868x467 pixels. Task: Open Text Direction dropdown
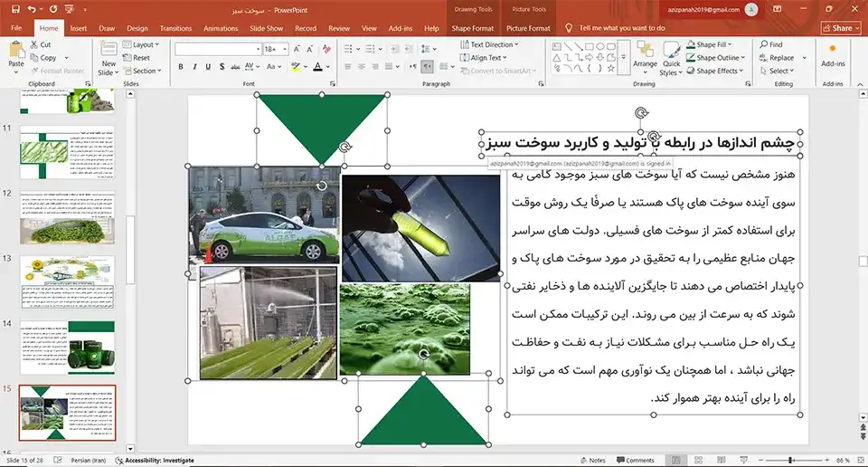coord(489,44)
